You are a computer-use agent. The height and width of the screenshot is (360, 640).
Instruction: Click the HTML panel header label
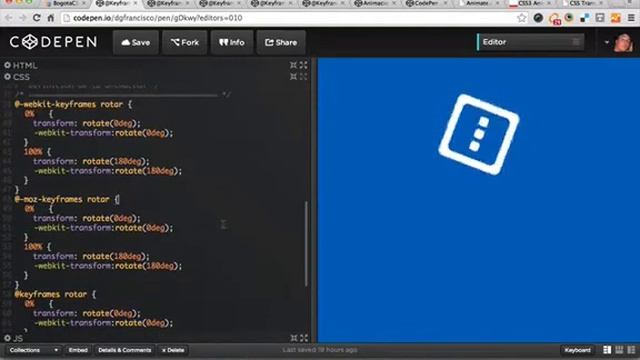point(25,65)
